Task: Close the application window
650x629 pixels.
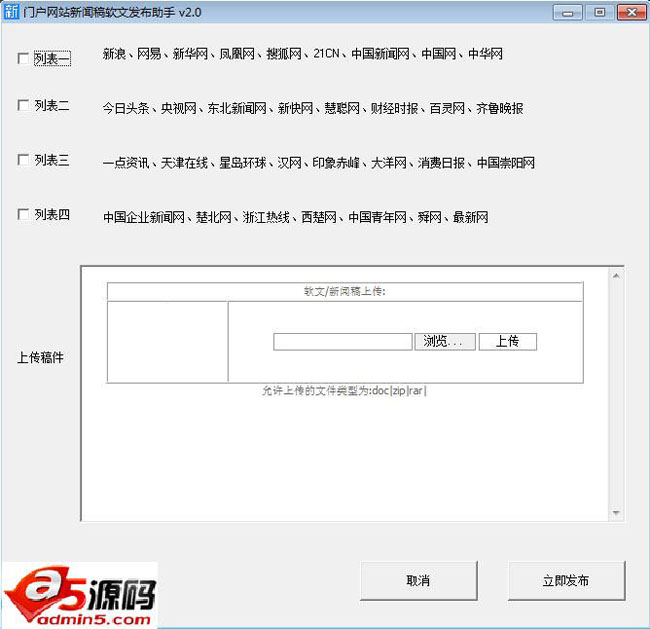Action: 631,12
